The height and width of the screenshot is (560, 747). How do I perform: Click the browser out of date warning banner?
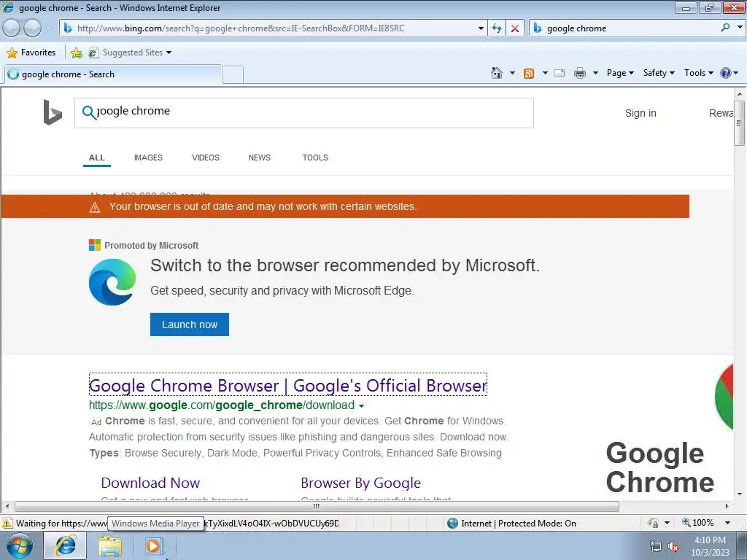point(345,206)
